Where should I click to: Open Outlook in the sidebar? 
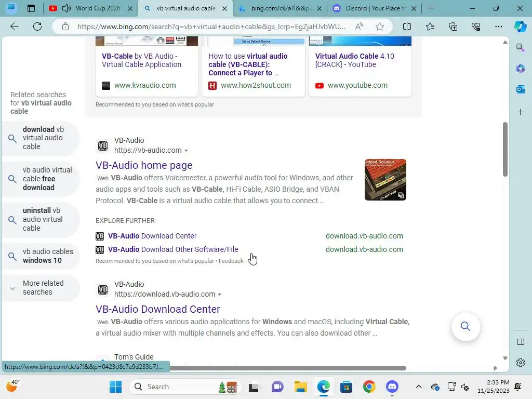pos(520,89)
